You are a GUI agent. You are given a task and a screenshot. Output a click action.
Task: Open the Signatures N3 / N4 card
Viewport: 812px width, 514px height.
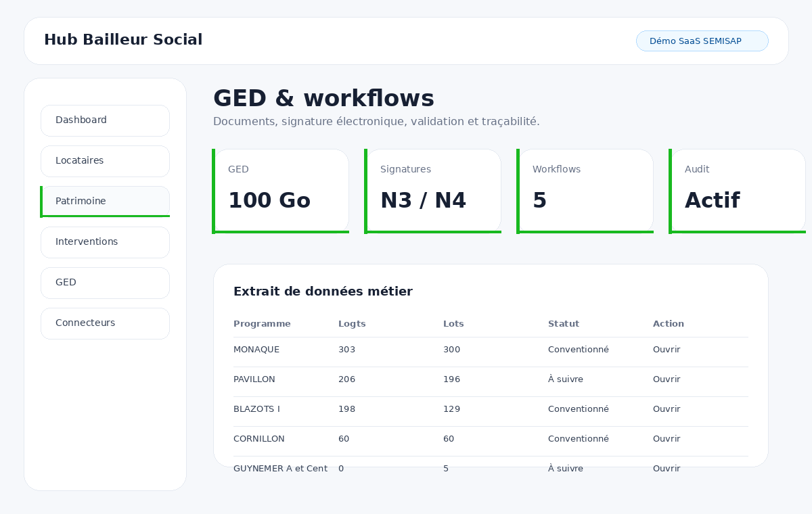click(x=433, y=191)
